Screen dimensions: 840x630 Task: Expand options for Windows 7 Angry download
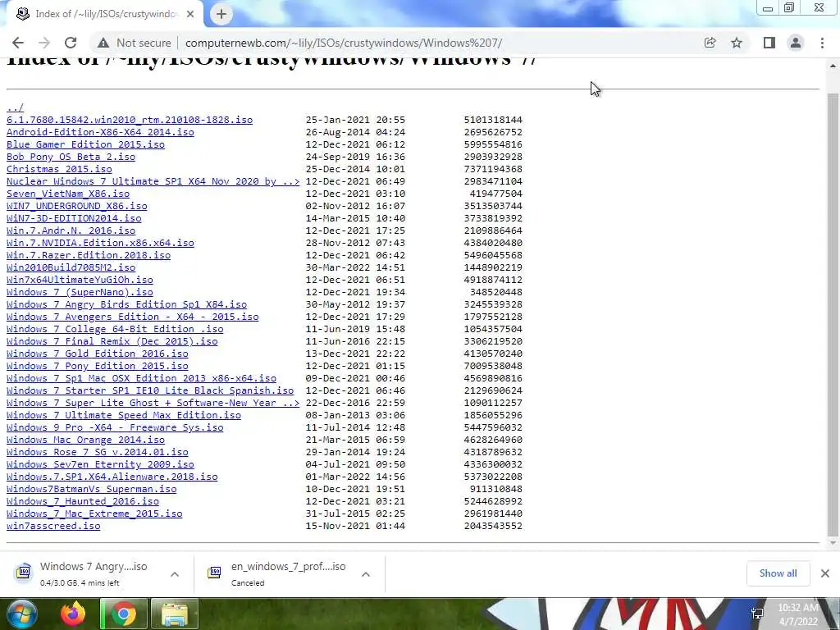(175, 574)
